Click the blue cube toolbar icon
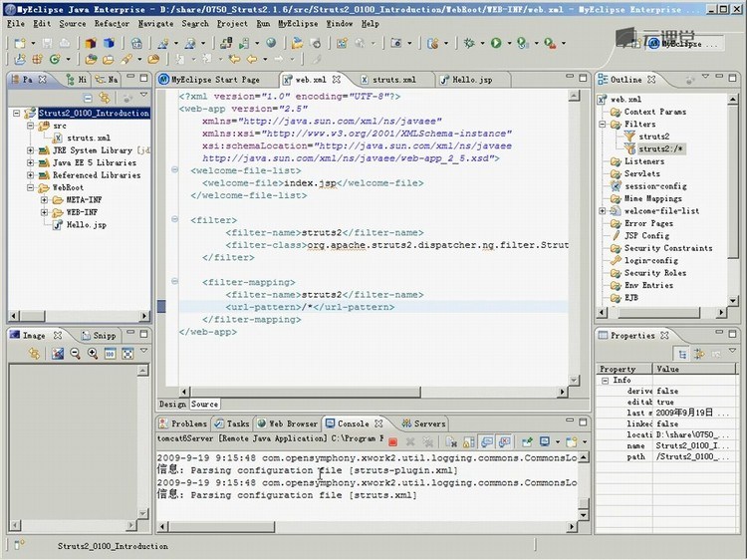747x560 pixels. pyautogui.click(x=109, y=44)
